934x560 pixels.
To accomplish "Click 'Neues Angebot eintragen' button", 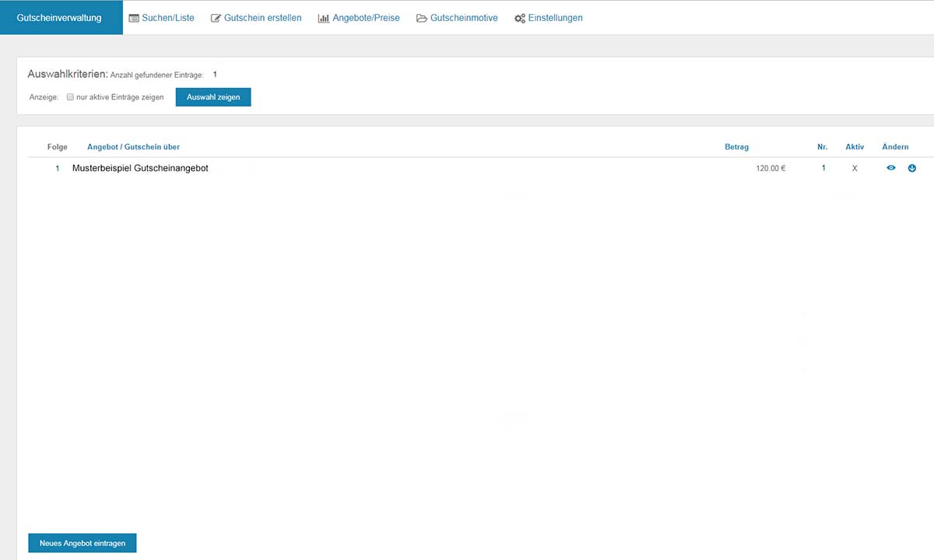I will [x=83, y=543].
